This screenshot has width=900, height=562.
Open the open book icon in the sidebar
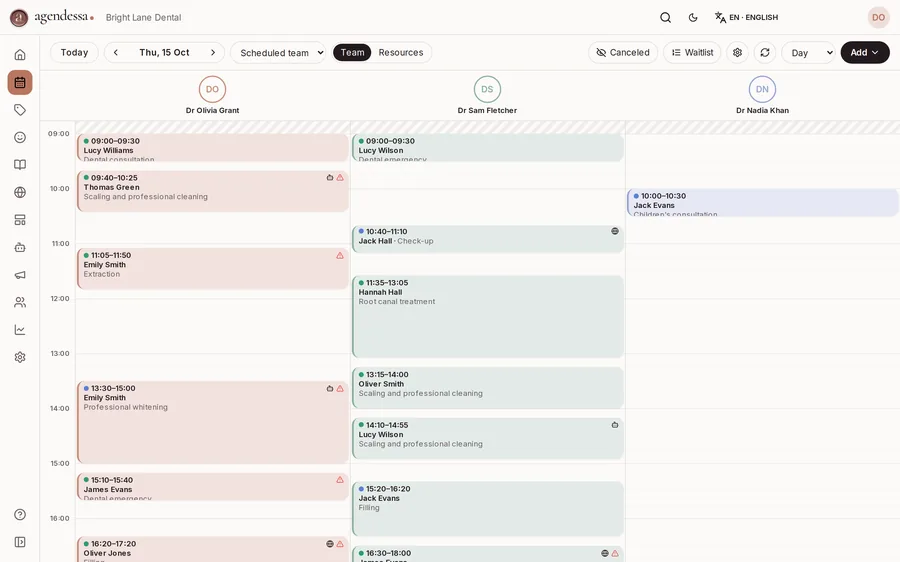pos(20,165)
